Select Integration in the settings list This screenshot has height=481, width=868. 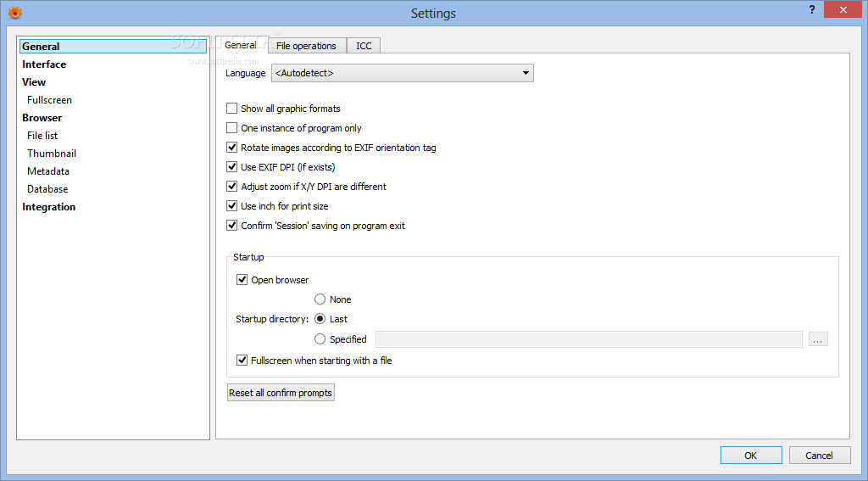tap(48, 207)
